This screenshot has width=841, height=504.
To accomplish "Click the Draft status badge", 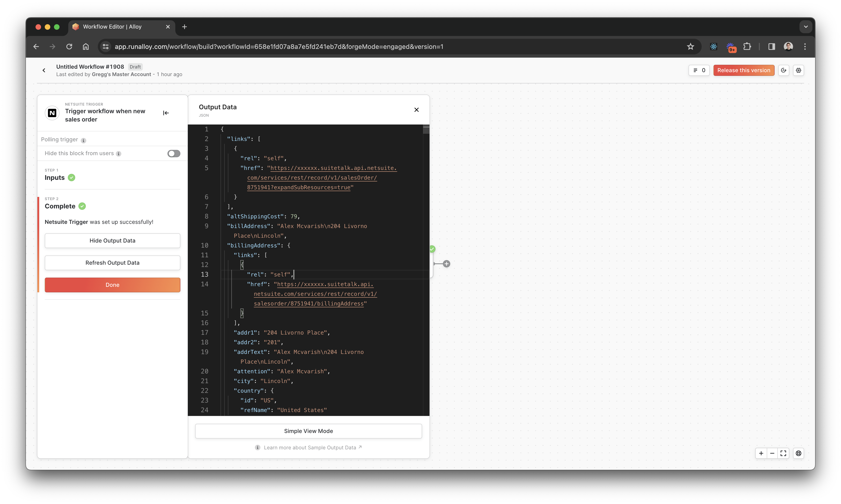I will coord(135,67).
